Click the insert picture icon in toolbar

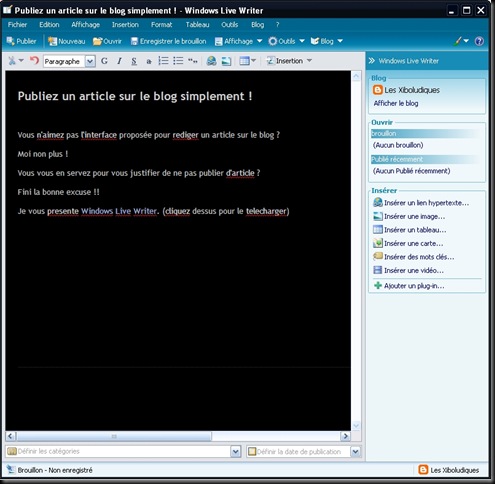[226, 61]
